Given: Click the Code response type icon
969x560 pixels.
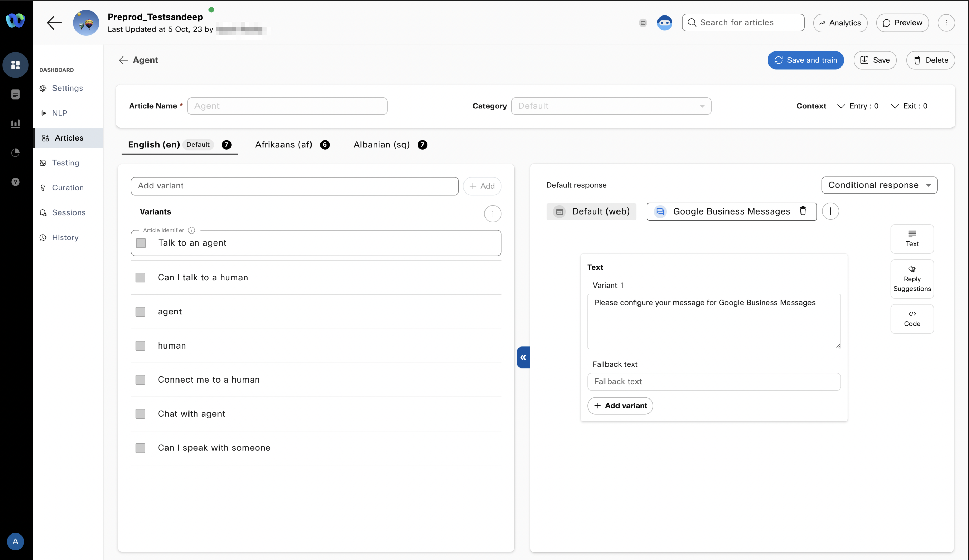Looking at the screenshot, I should [912, 318].
